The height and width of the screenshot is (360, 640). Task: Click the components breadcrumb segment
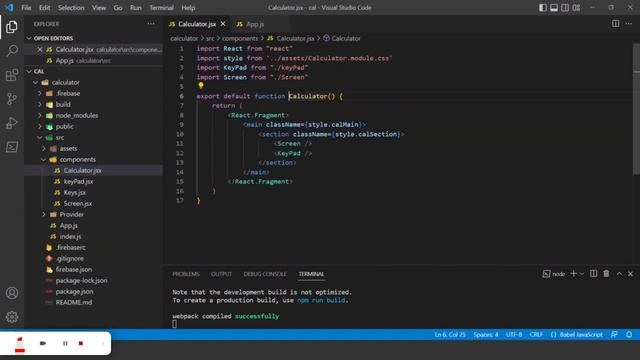[x=240, y=38]
